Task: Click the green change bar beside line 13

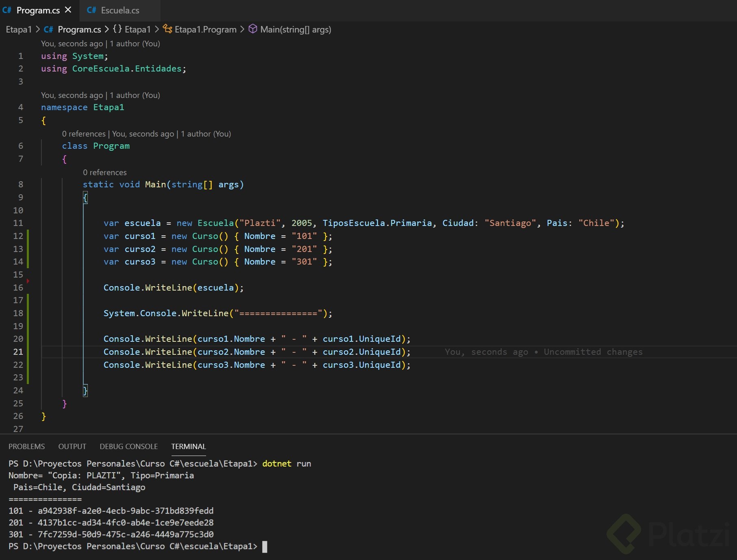Action: click(28, 249)
